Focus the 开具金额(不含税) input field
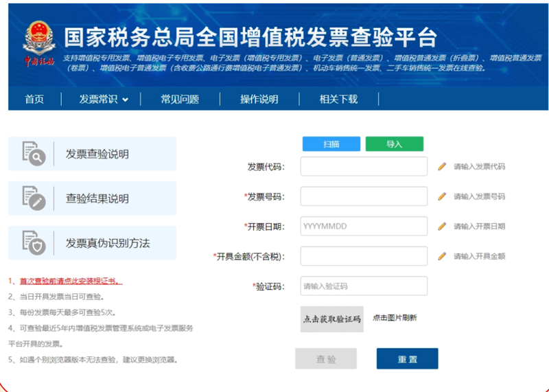The width and height of the screenshot is (549, 392). (x=364, y=256)
